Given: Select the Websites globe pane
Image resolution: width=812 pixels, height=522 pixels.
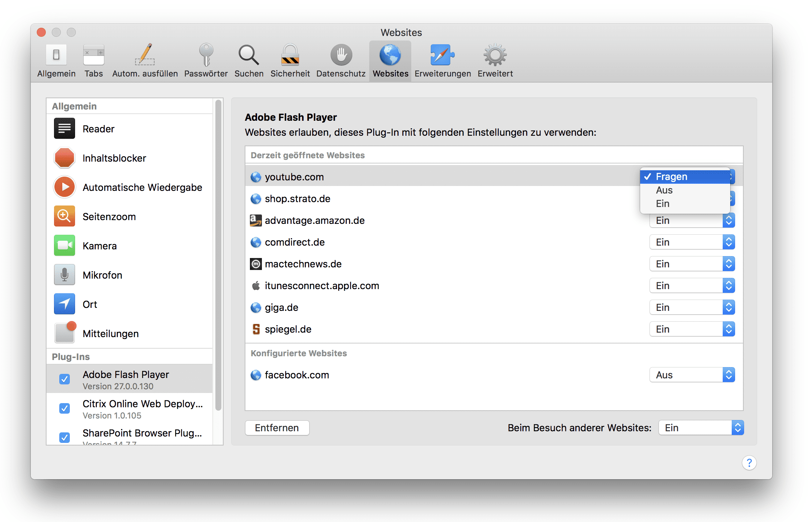Looking at the screenshot, I should 390,61.
